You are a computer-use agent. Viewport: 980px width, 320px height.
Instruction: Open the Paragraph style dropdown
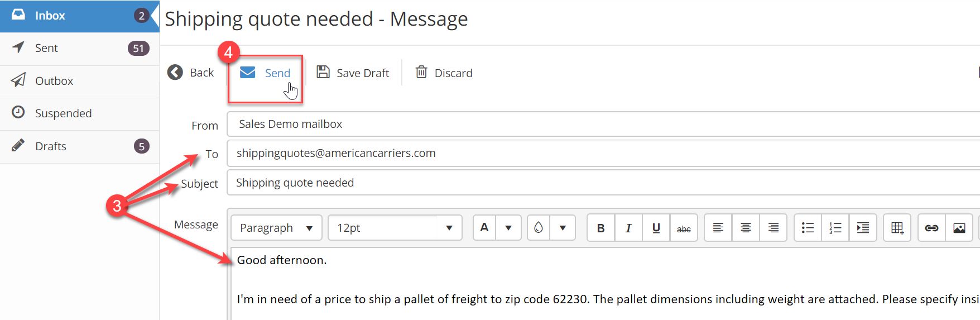point(276,228)
